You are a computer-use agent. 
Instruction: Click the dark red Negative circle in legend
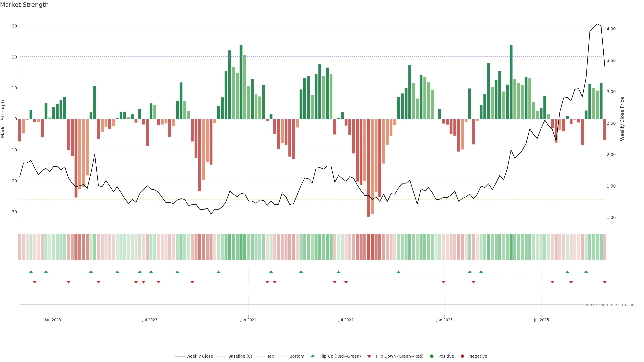tap(462, 356)
